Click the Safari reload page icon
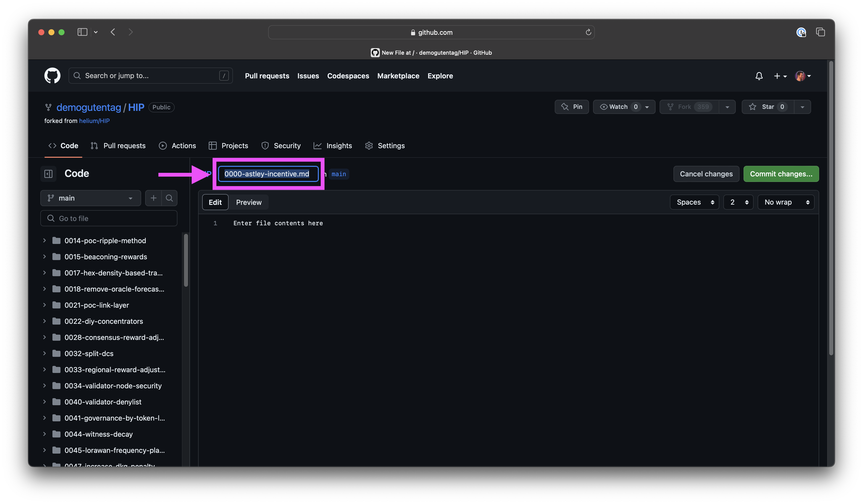863x504 pixels. (588, 32)
